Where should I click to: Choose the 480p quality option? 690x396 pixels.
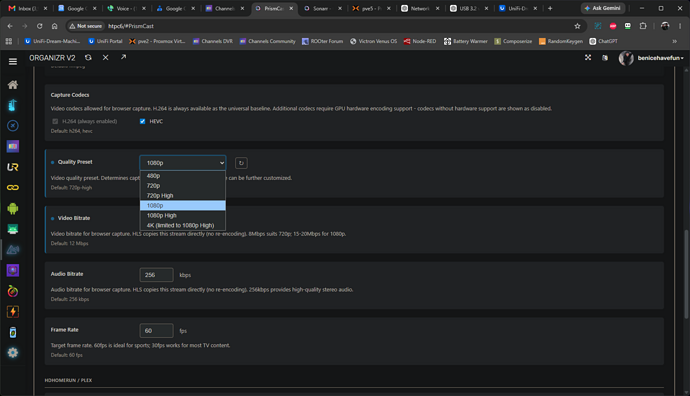tap(183, 176)
